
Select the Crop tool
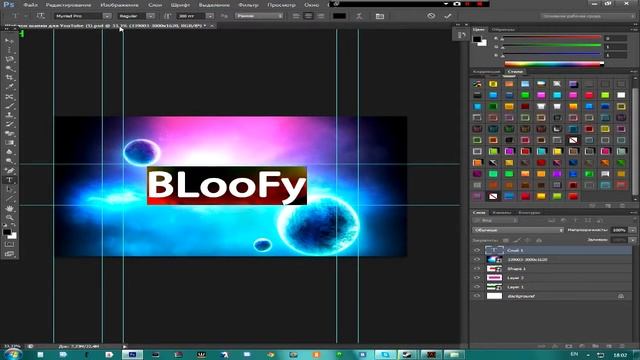click(x=9, y=78)
